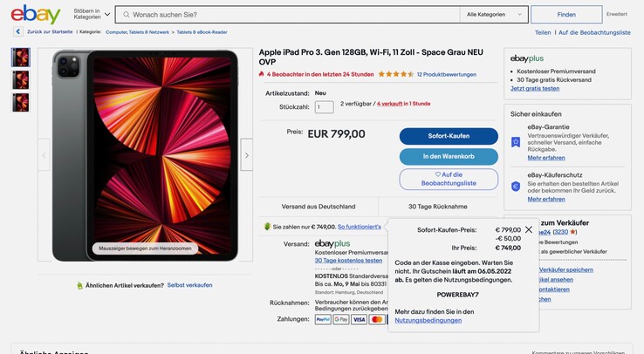Click the Stückzahl quantity field
This screenshot has width=644, height=354.
(324, 107)
